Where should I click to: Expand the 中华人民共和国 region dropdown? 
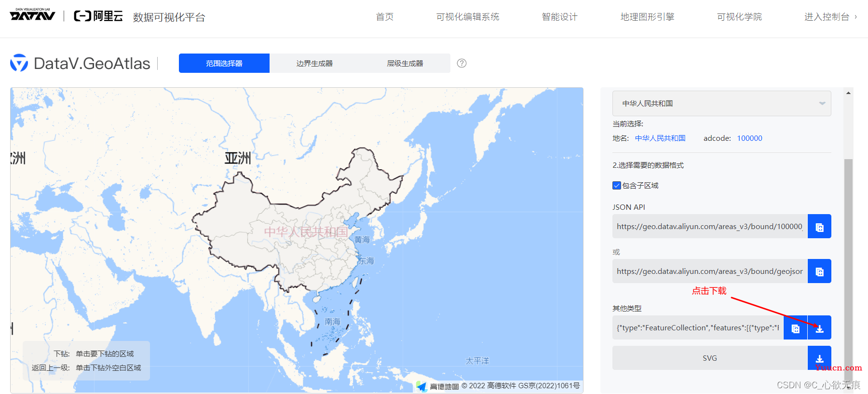click(x=721, y=103)
